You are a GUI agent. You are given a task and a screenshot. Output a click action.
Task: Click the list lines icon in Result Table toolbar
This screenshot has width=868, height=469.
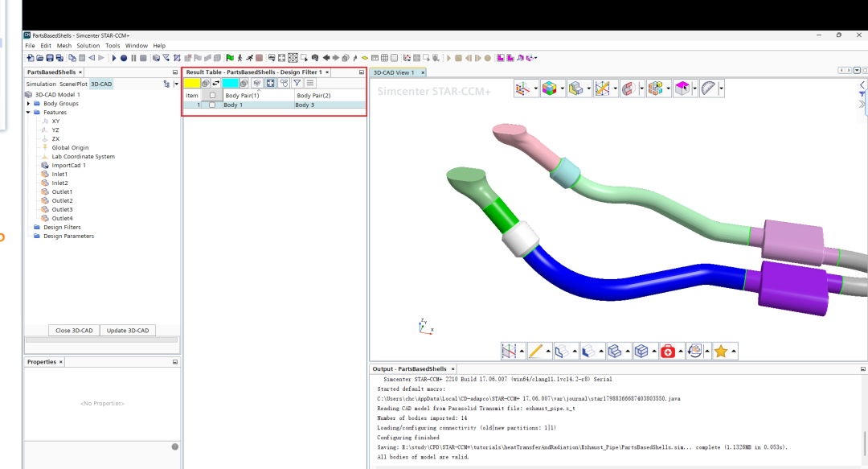click(310, 83)
